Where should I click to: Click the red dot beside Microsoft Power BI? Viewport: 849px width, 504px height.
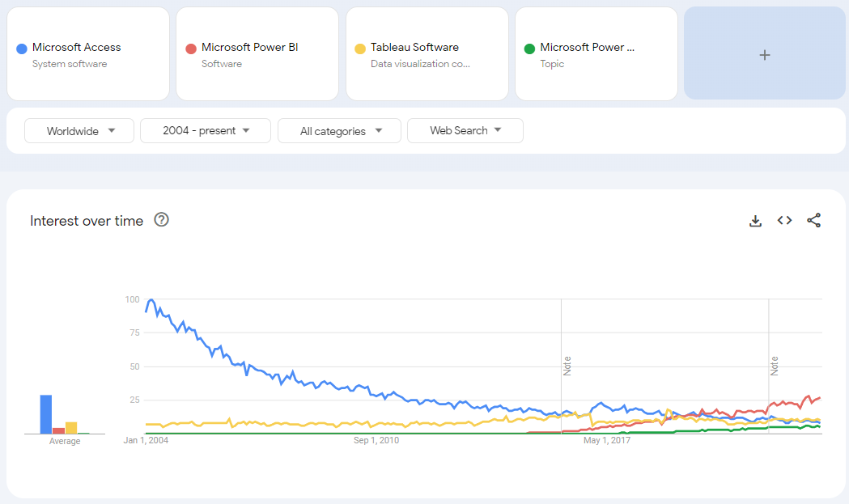[x=190, y=49]
